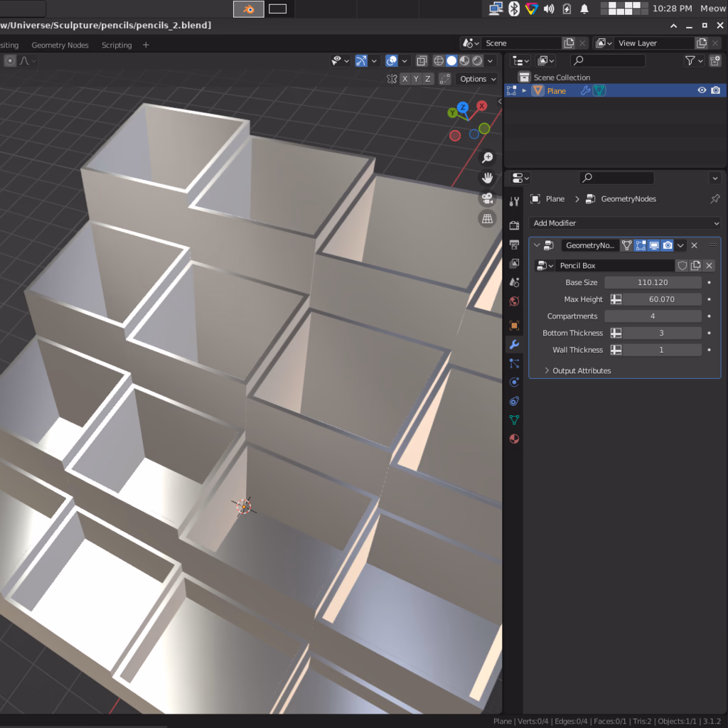The width and height of the screenshot is (728, 728).
Task: Toggle camera view with the camera gizmo
Action: click(488, 198)
